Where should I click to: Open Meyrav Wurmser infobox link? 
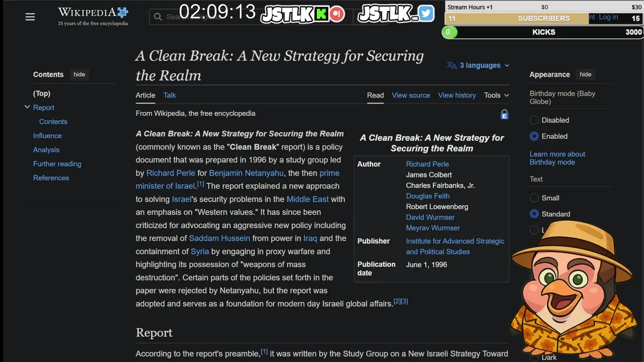pyautogui.click(x=433, y=228)
